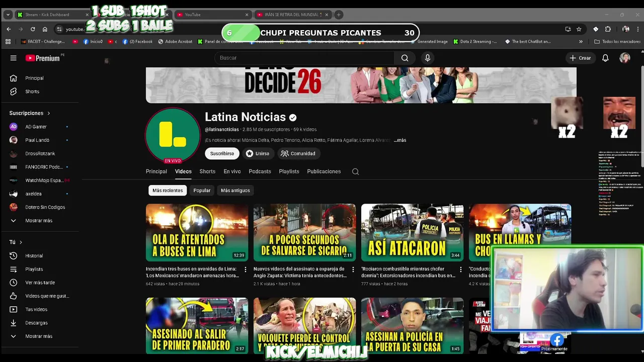Open video Asesinado al salir de primer paradero
The width and height of the screenshot is (644, 362).
pyautogui.click(x=197, y=325)
